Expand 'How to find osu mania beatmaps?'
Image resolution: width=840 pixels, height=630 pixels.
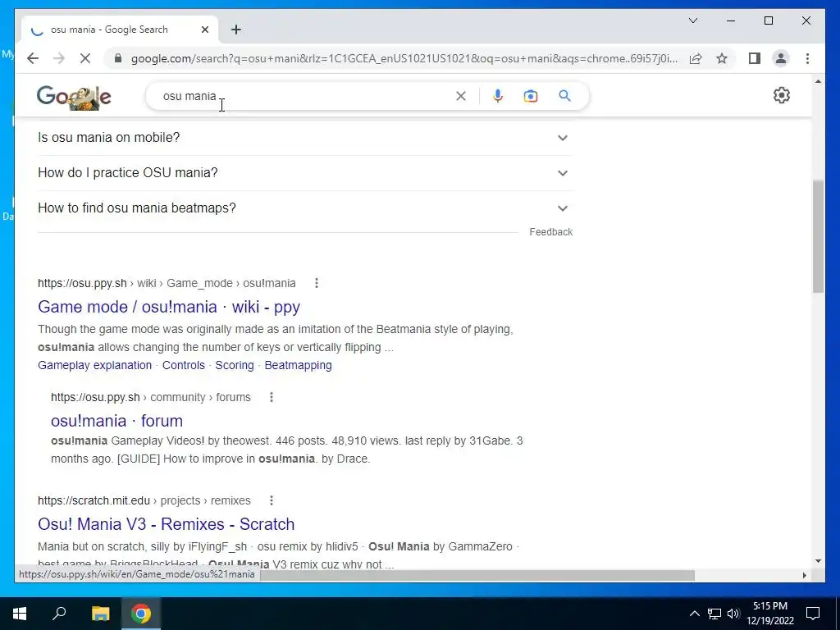[x=305, y=208]
